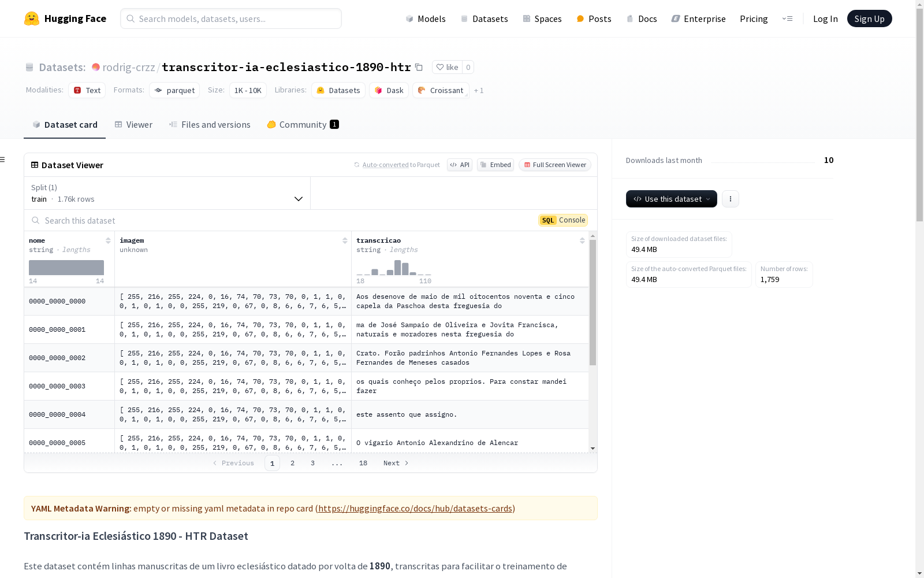Select the Croissant library tag
The width and height of the screenshot is (924, 578).
441,90
